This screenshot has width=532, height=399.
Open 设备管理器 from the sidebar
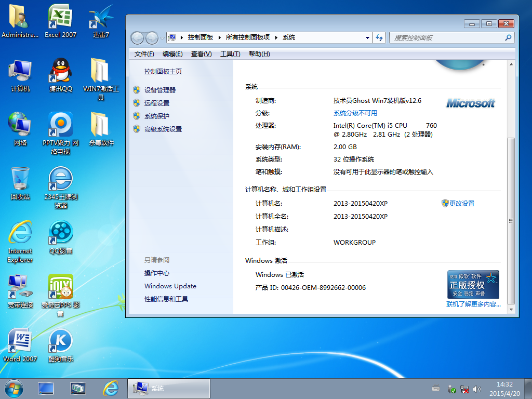click(160, 90)
